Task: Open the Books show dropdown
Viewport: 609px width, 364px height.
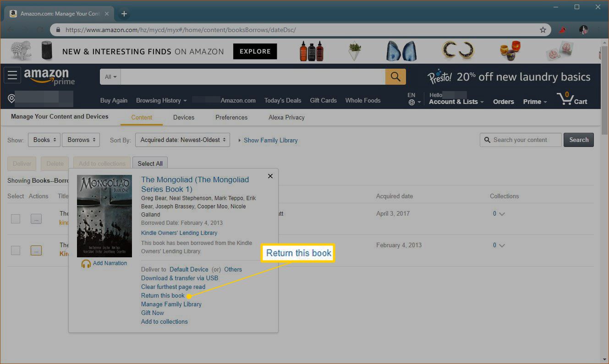Action: [44, 140]
